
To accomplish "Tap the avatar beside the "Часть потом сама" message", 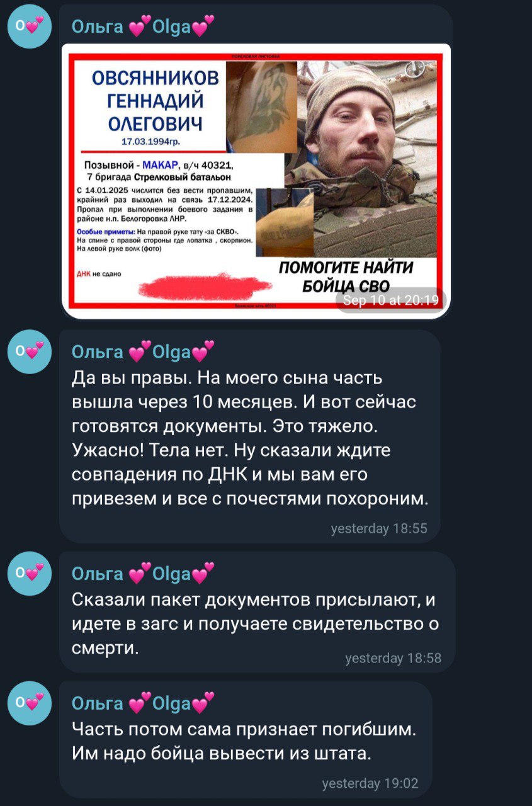I will (x=30, y=703).
